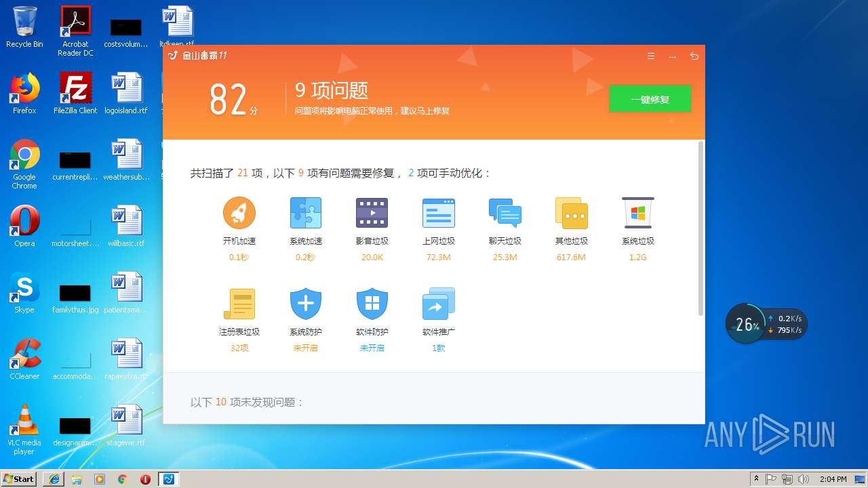This screenshot has width=868, height=488.
Task: Open the Firefox desktop shortcut
Action: coord(24,93)
